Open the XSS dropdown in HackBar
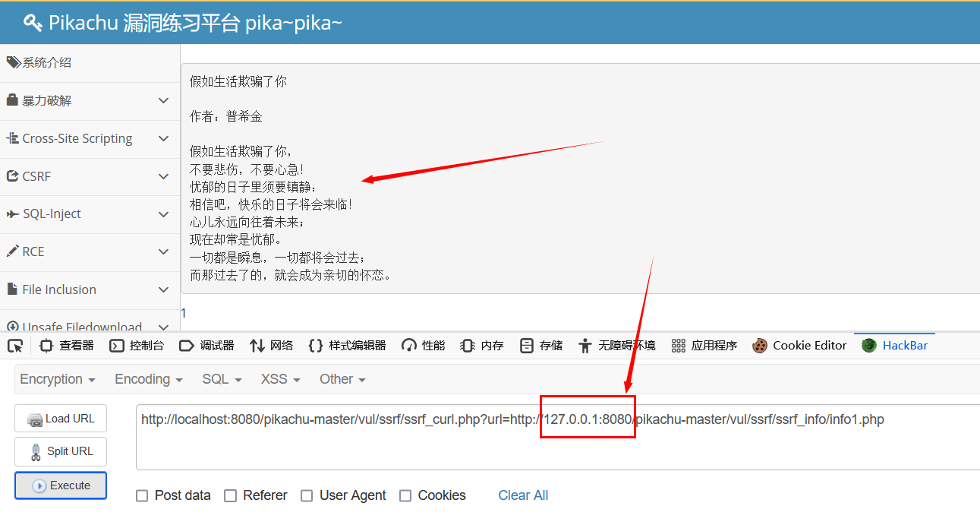This screenshot has height=525, width=980. point(281,378)
